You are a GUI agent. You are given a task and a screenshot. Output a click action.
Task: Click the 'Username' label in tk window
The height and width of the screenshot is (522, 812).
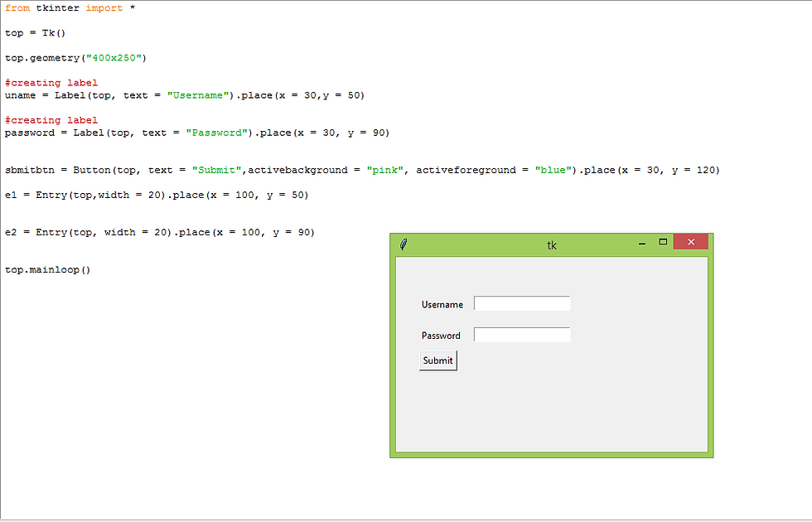pos(442,305)
